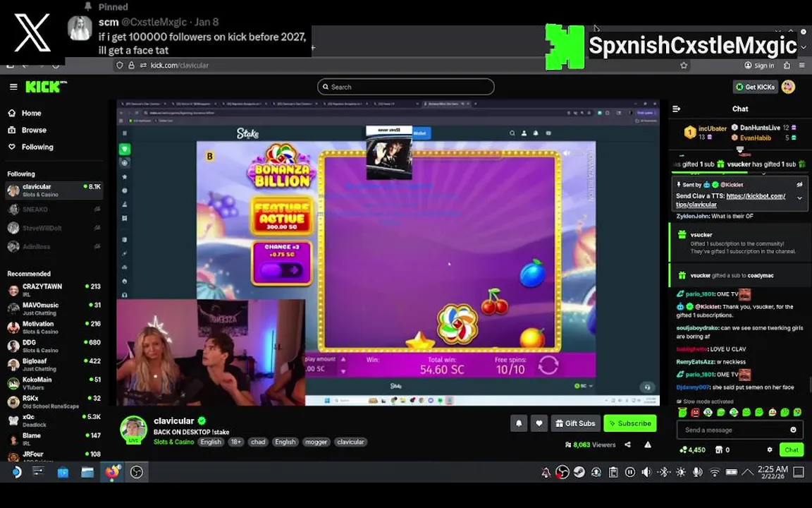Send message with the green Chat button
The height and width of the screenshot is (508, 812).
coord(792,450)
